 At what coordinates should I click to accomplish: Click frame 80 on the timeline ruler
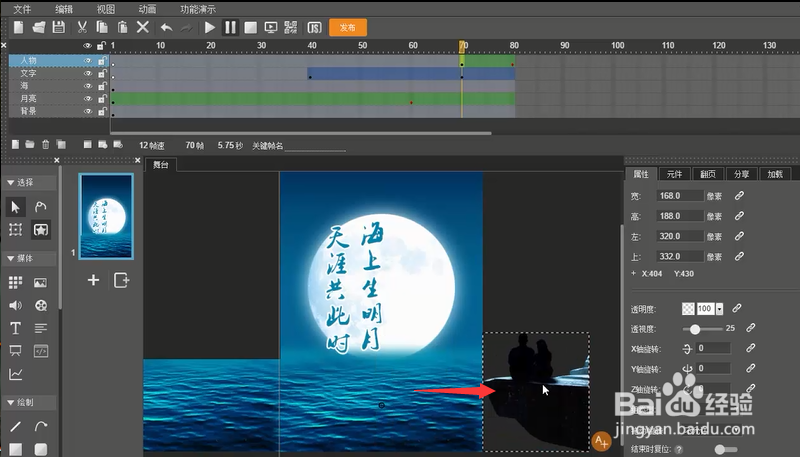[514, 45]
